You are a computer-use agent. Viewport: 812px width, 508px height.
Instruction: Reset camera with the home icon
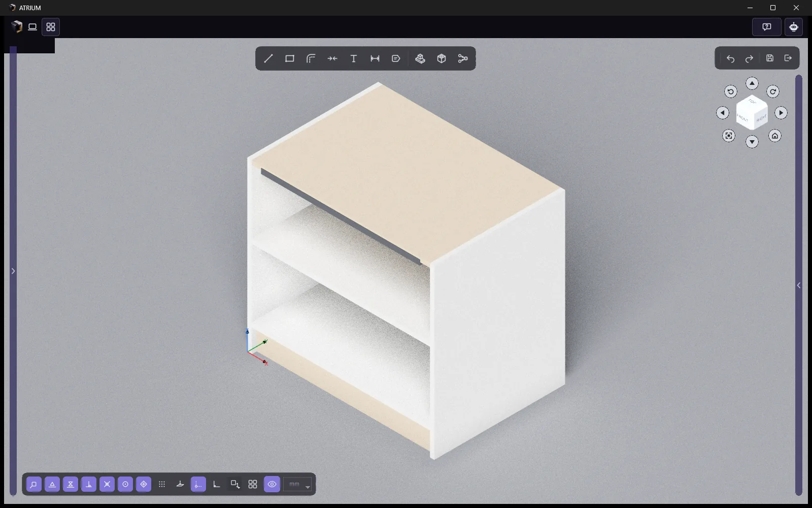[775, 136]
